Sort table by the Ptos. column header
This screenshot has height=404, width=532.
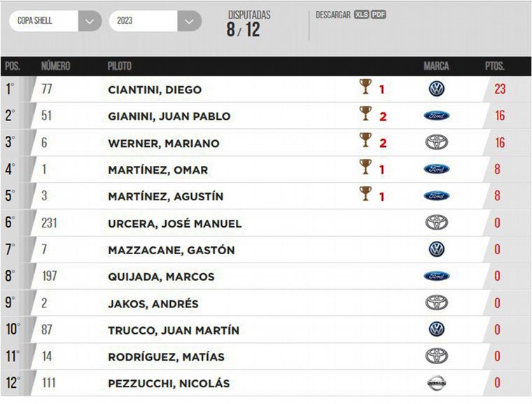pyautogui.click(x=495, y=67)
